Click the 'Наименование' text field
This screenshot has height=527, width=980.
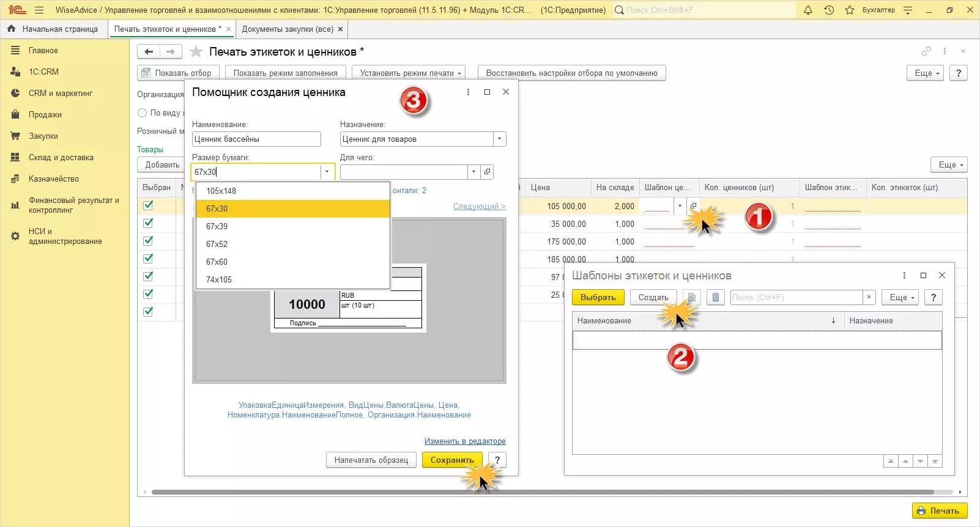pos(256,139)
